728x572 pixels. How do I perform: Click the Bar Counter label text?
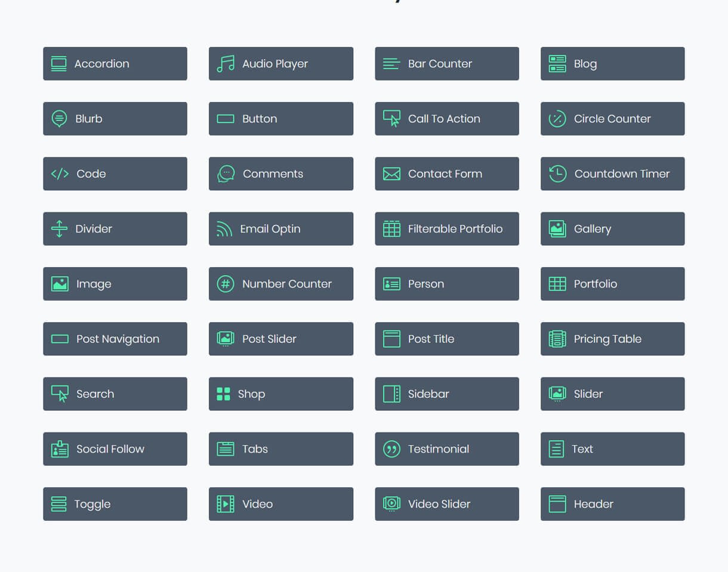(x=440, y=64)
